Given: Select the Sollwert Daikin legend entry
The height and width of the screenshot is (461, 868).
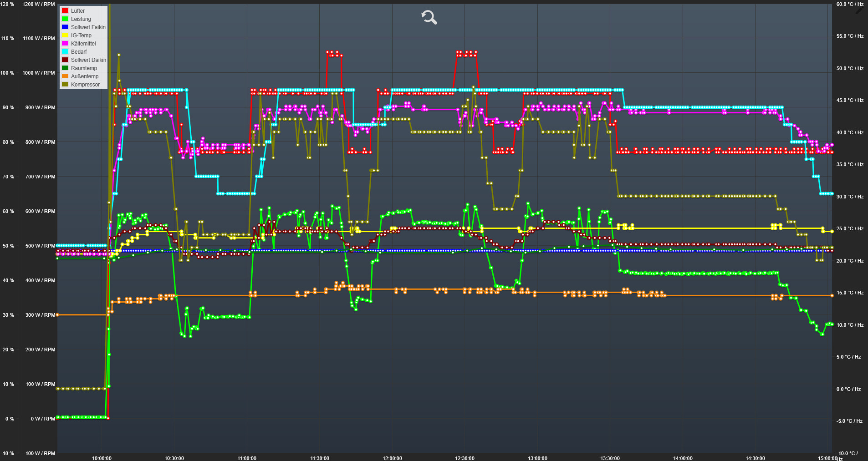Looking at the screenshot, I should pyautogui.click(x=88, y=60).
